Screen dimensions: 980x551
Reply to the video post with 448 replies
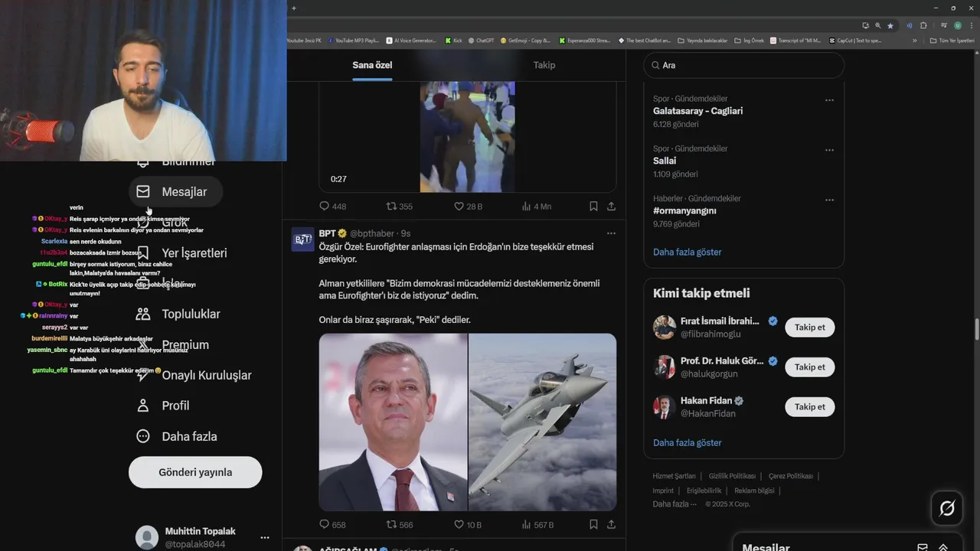click(x=332, y=206)
